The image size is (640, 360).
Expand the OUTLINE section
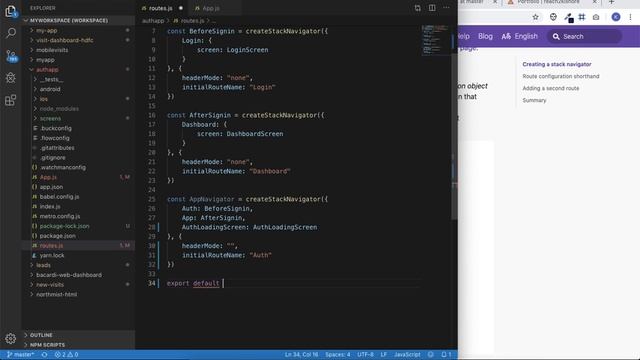(41, 335)
